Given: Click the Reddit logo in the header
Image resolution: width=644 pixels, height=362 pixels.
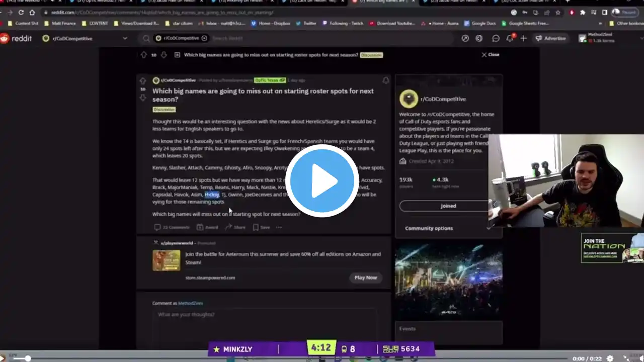Looking at the screenshot, I should point(16,38).
